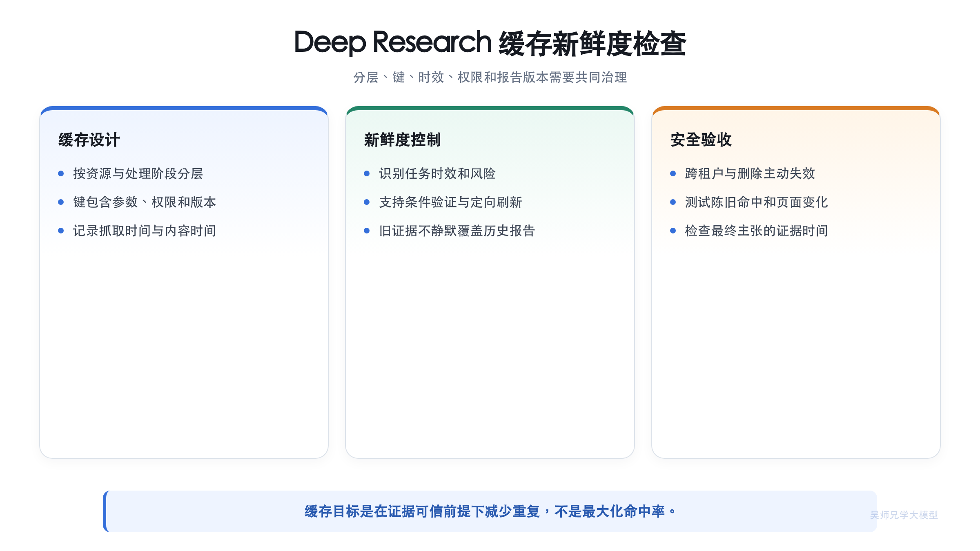Click the summary "缓存目标是在证据可信前提下减少重复" banner
The width and height of the screenshot is (980, 551).
pos(490,511)
